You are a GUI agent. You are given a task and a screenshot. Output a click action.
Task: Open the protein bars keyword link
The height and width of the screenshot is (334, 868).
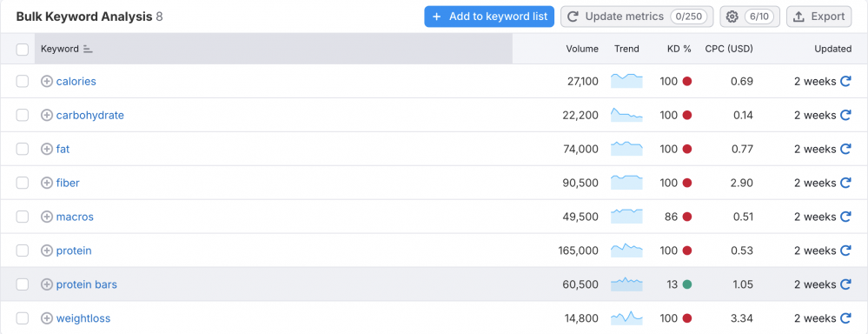click(x=86, y=284)
